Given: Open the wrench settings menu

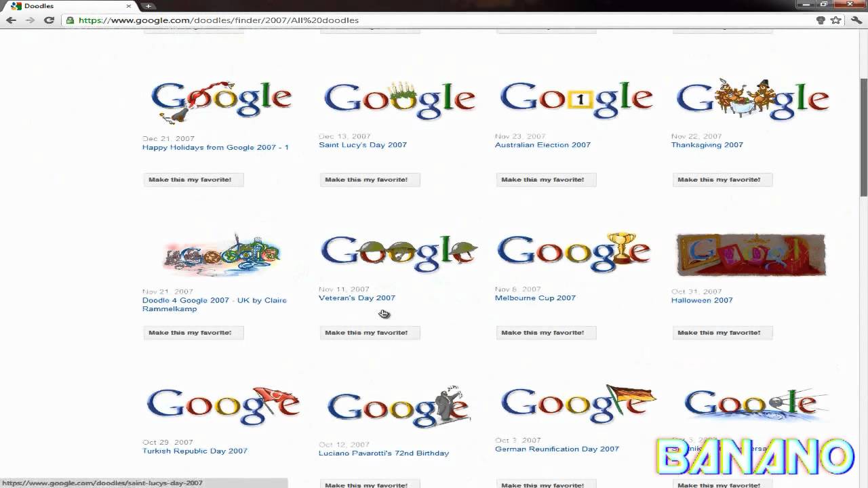Looking at the screenshot, I should [x=856, y=20].
